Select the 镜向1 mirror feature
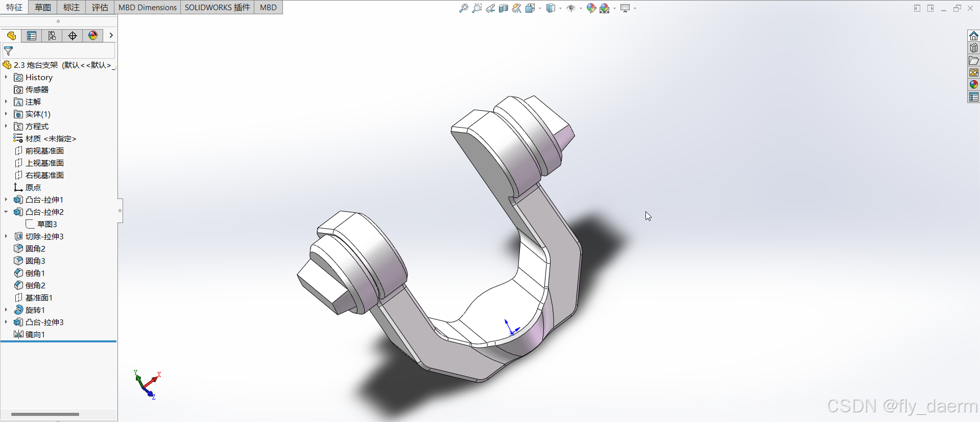Viewport: 980px width, 422px height. coord(30,334)
